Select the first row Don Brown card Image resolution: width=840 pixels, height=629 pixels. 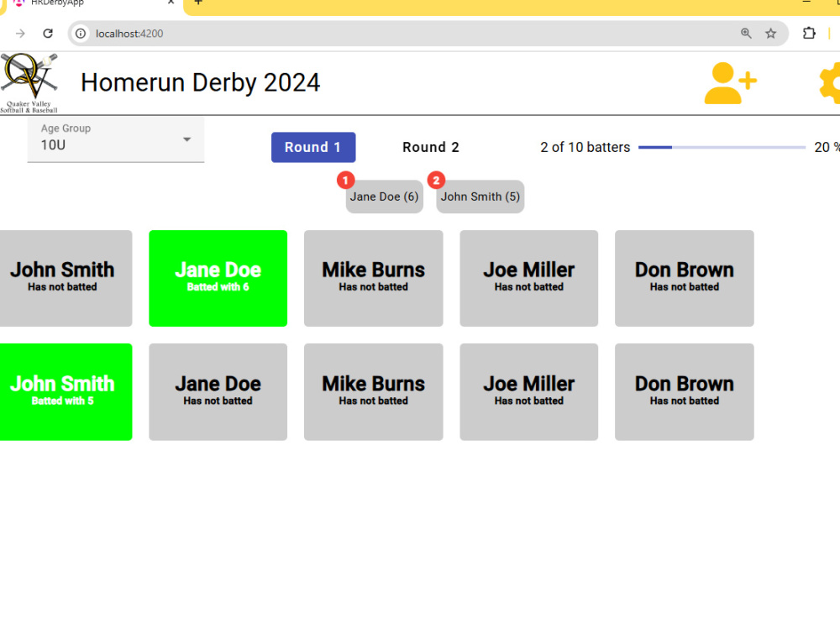[684, 278]
